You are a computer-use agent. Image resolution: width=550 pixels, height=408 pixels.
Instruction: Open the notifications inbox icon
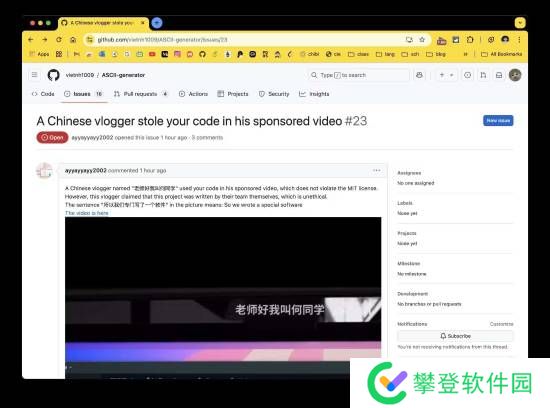pos(499,75)
